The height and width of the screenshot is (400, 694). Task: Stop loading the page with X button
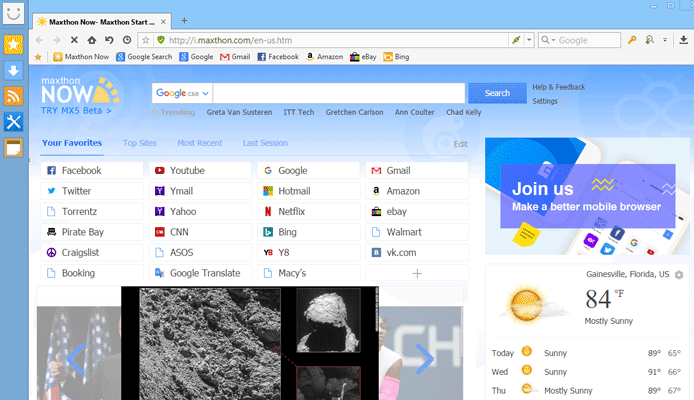[x=74, y=40]
